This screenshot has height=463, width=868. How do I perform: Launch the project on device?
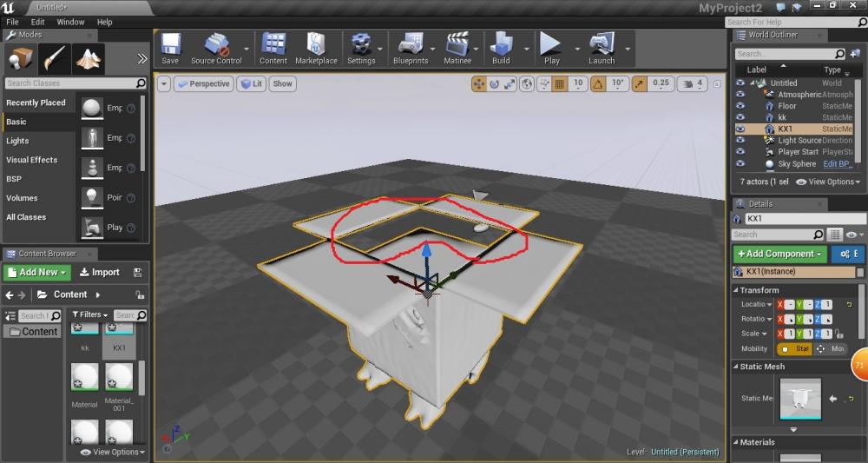tap(602, 49)
